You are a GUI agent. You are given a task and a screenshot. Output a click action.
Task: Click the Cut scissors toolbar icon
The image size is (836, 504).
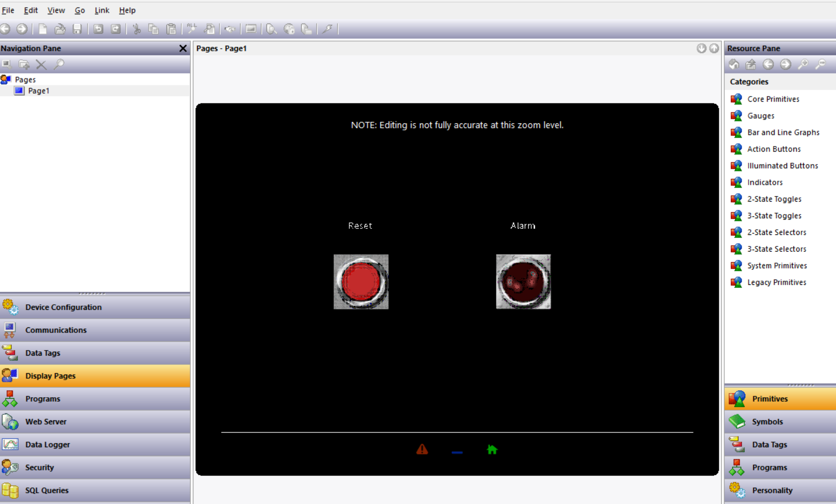pos(136,29)
